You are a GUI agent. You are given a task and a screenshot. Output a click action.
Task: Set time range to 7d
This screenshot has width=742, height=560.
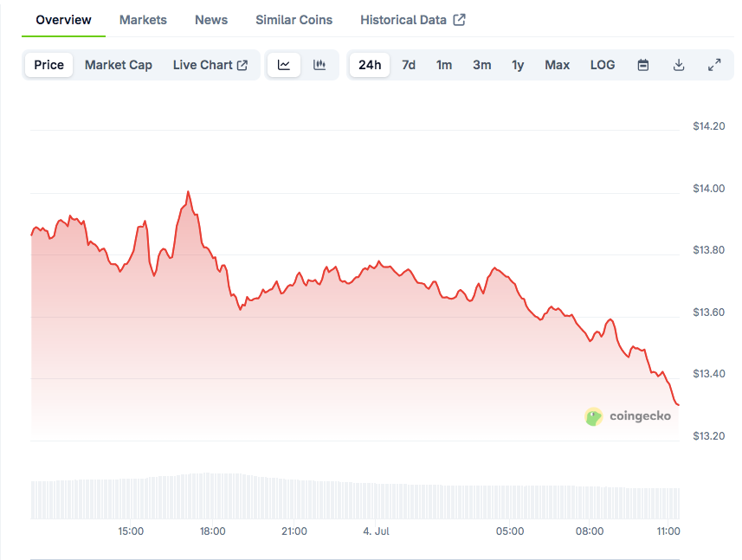409,65
